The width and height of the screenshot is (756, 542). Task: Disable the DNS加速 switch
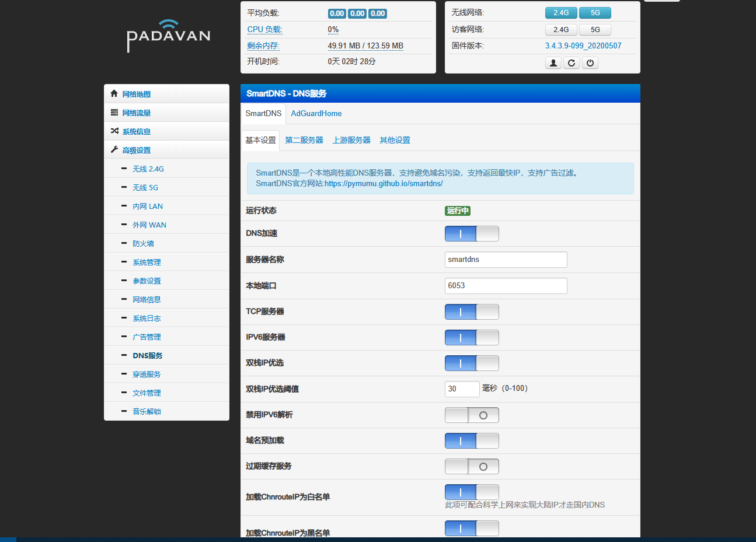click(472, 233)
